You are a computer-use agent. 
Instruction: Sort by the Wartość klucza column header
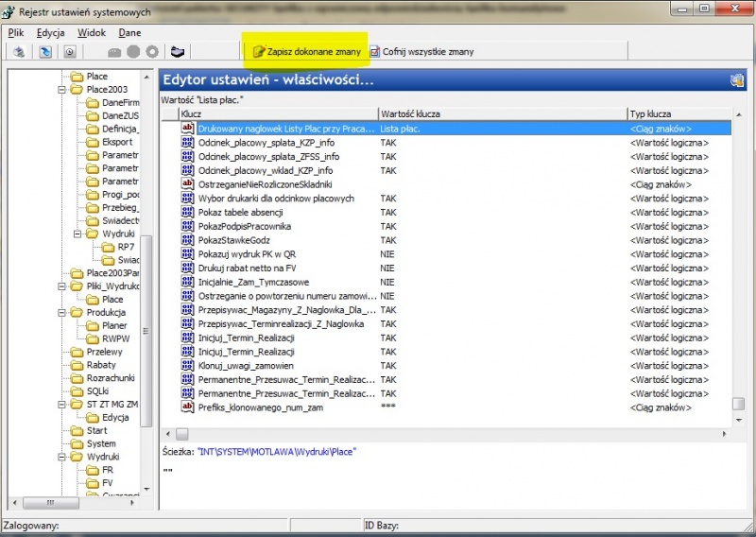click(503, 113)
